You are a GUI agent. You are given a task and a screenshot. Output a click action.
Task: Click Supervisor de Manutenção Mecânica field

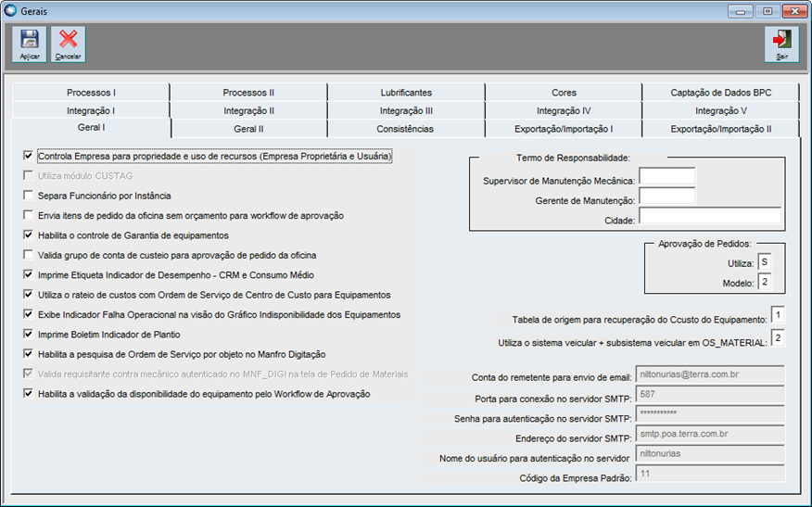[667, 176]
